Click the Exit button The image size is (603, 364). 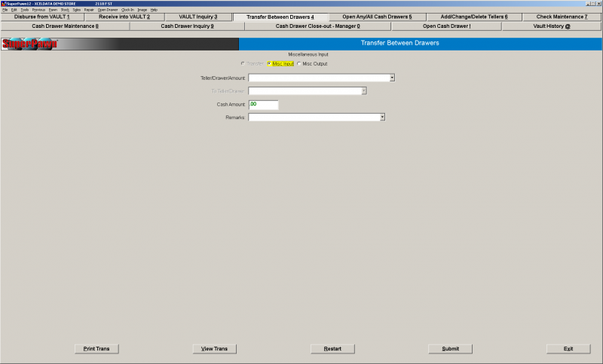tap(568, 349)
